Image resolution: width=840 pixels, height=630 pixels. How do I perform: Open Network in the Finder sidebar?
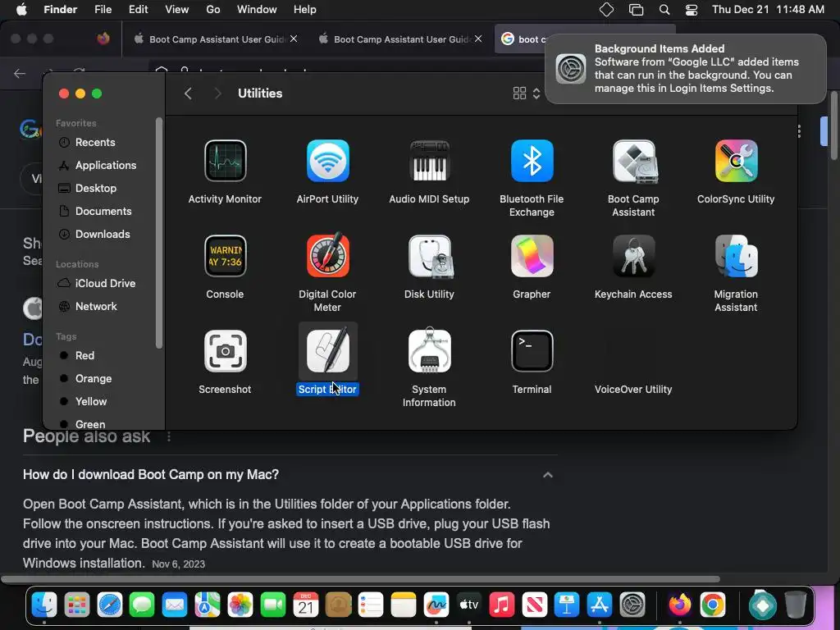coord(96,307)
